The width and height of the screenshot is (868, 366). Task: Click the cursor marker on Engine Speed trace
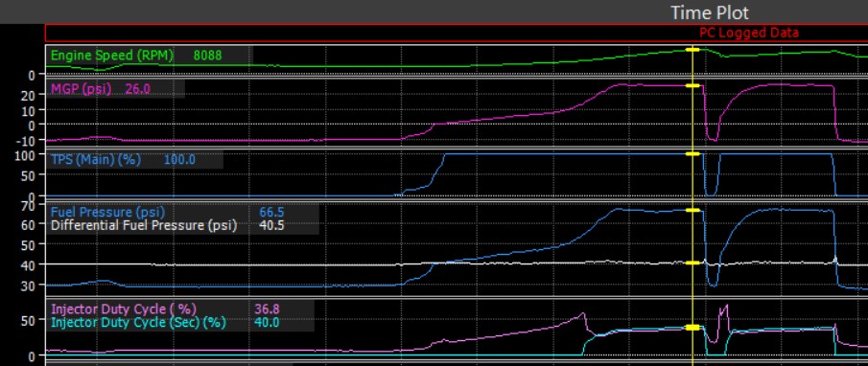pos(692,50)
